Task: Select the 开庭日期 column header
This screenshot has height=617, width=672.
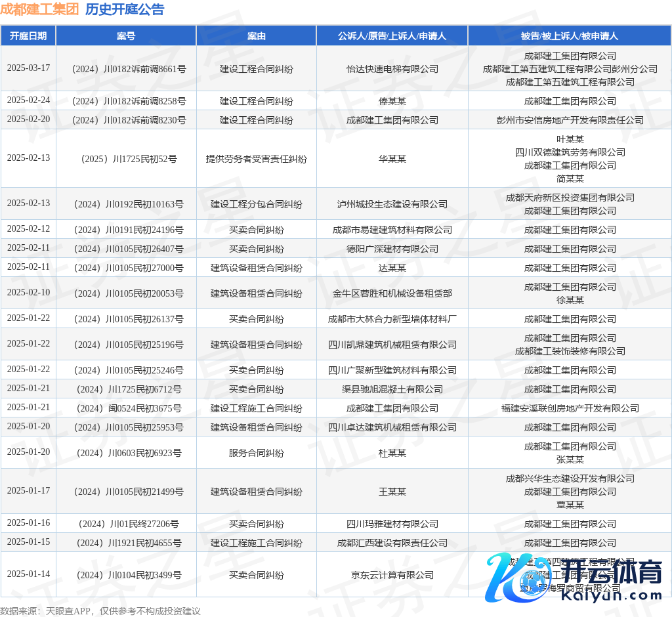Action: point(28,36)
